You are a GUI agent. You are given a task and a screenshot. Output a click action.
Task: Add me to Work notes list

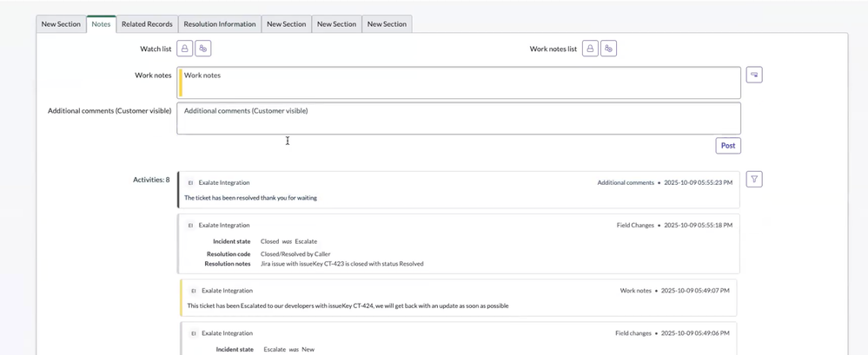point(609,49)
